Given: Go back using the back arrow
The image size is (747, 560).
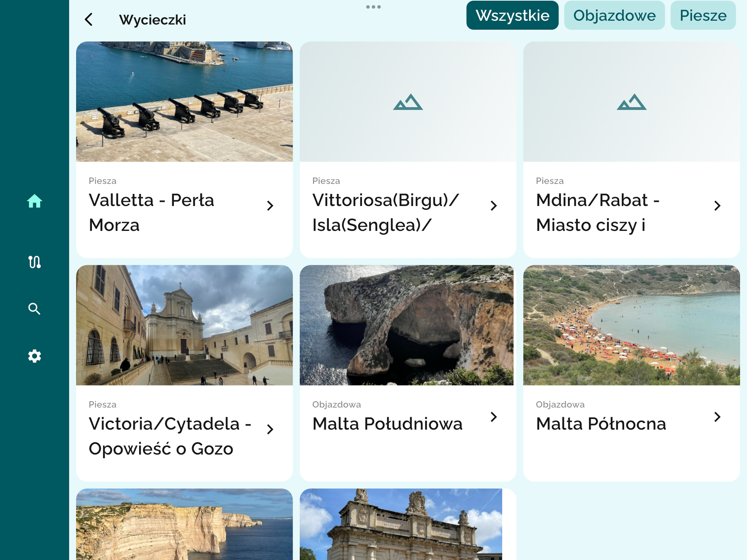Looking at the screenshot, I should tap(89, 20).
